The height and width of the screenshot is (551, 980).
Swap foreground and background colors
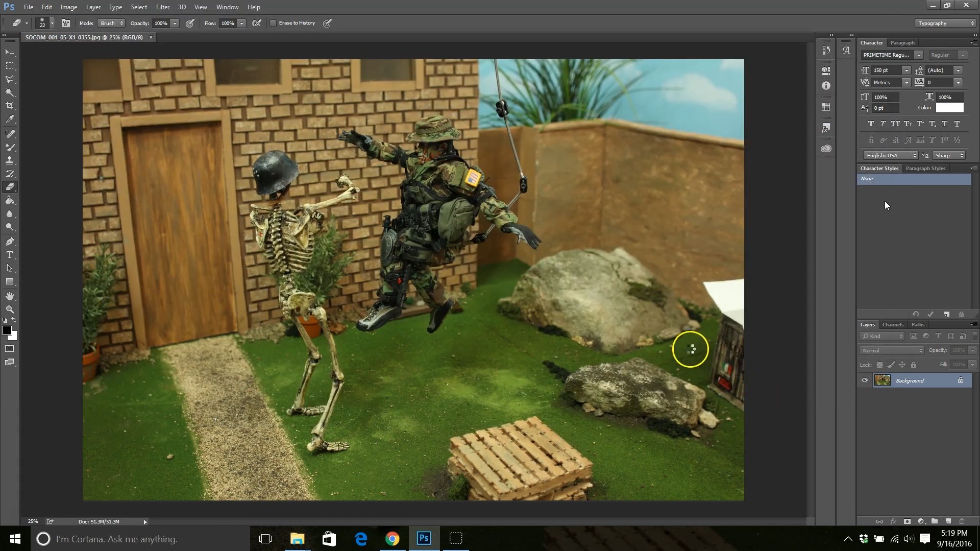[14, 320]
